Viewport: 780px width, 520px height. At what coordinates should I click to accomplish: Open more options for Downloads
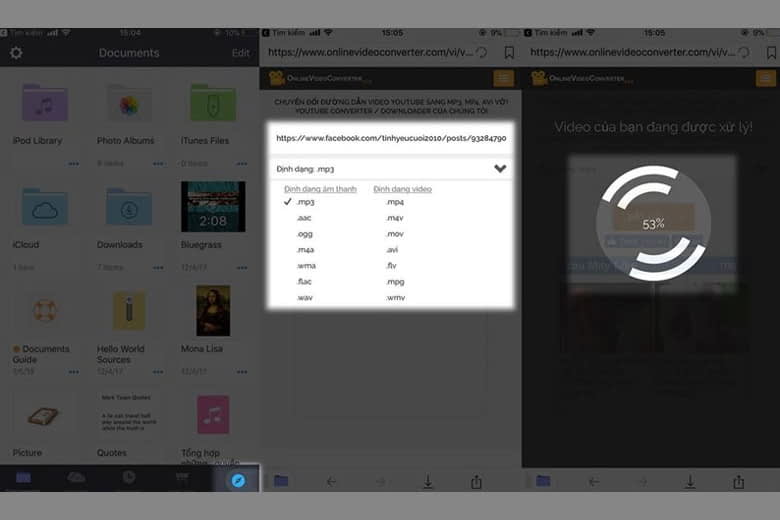(x=158, y=268)
